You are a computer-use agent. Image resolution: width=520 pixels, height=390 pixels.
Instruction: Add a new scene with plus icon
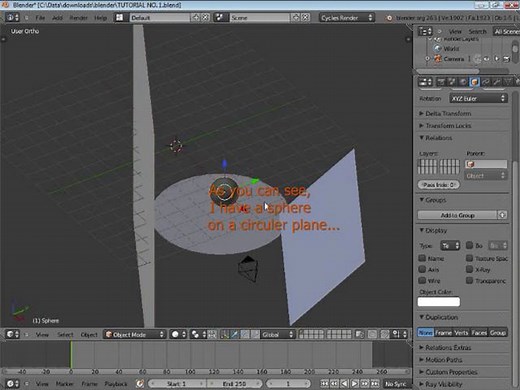pyautogui.click(x=296, y=17)
